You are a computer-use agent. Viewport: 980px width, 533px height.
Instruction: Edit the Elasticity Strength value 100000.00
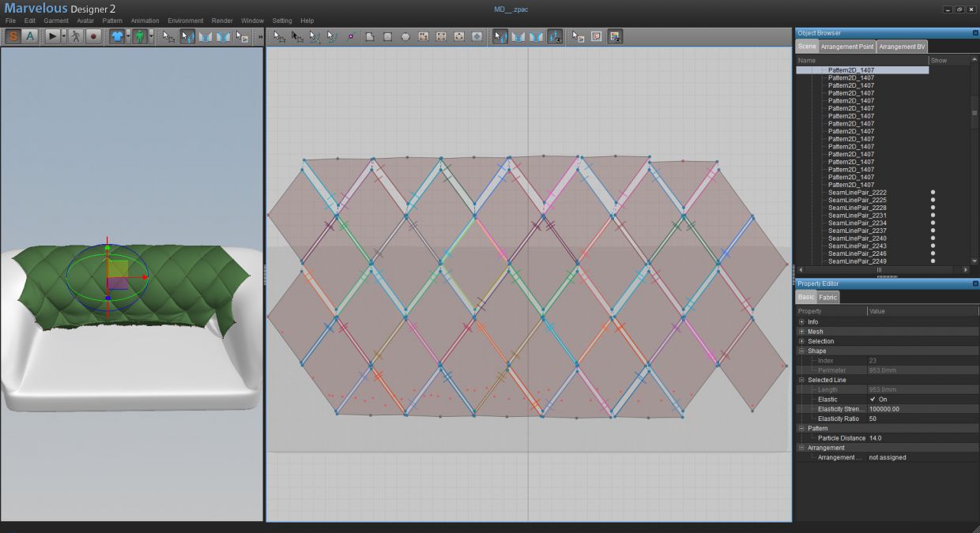click(x=922, y=409)
